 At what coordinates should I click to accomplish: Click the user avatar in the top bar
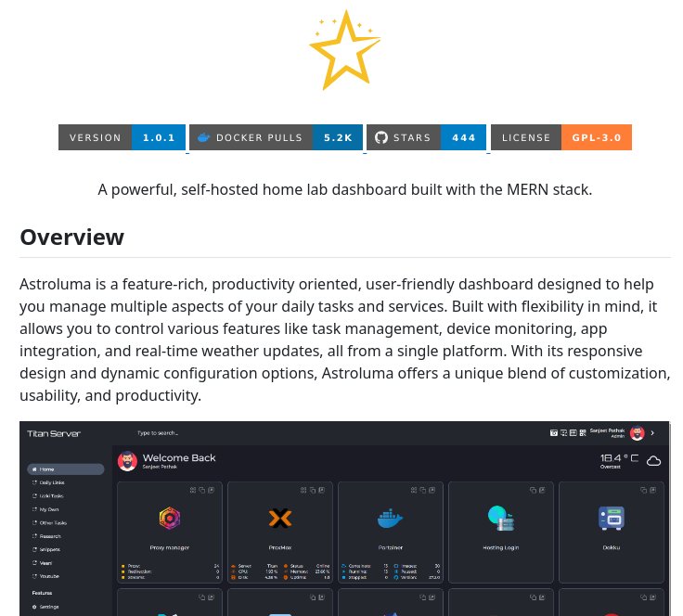coord(638,433)
